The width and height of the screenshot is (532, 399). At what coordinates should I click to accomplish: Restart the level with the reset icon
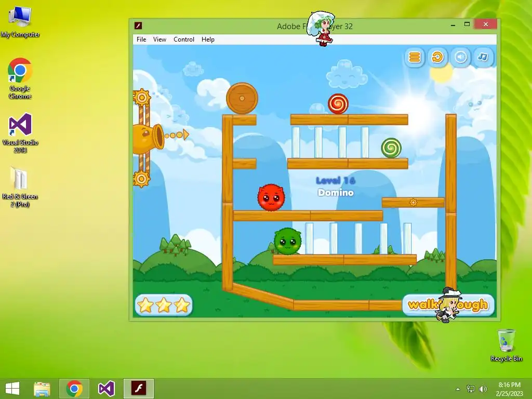(437, 57)
